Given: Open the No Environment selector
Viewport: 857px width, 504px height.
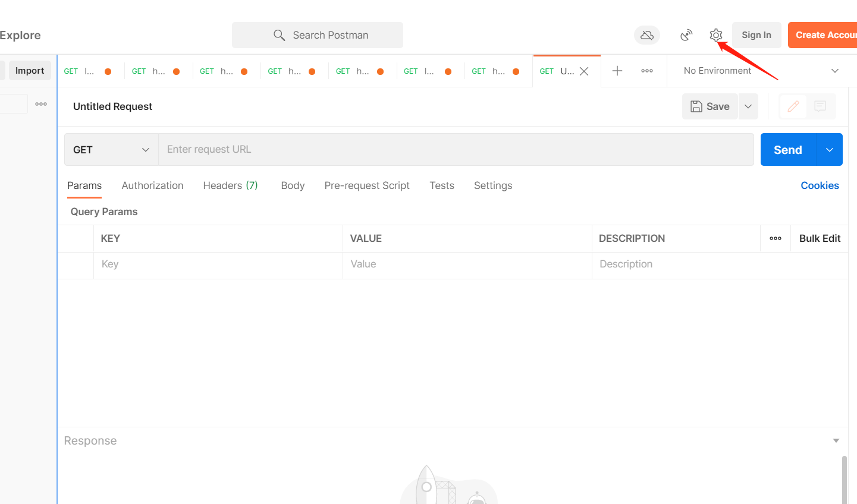Looking at the screenshot, I should pos(761,71).
